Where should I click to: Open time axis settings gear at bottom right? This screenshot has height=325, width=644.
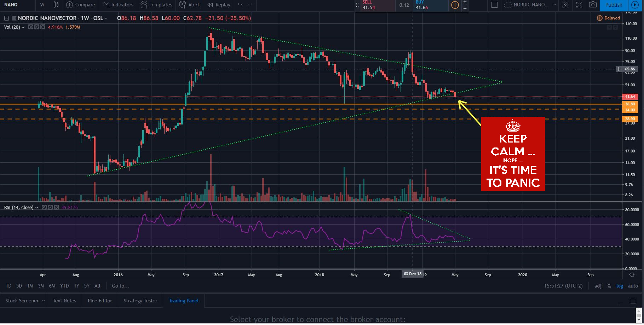click(x=632, y=274)
